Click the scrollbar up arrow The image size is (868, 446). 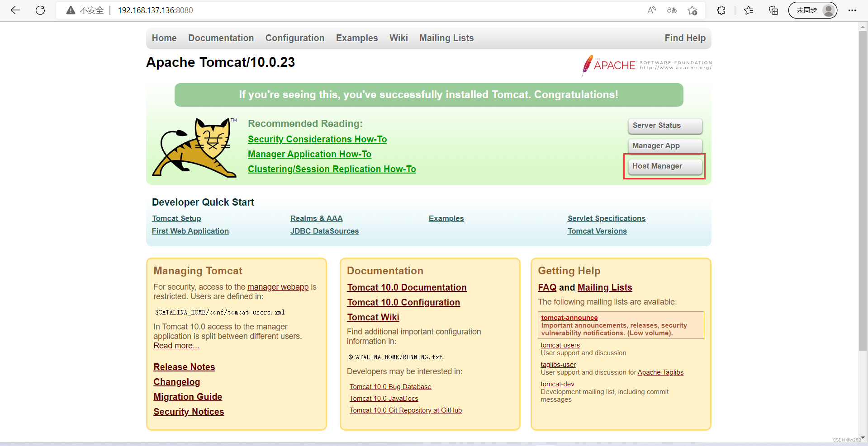click(x=863, y=27)
